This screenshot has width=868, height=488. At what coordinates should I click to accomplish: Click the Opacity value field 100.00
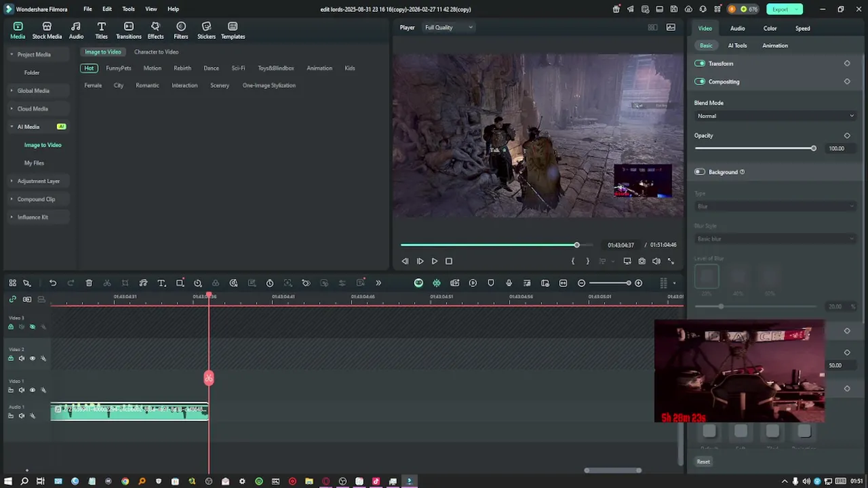(836, 148)
